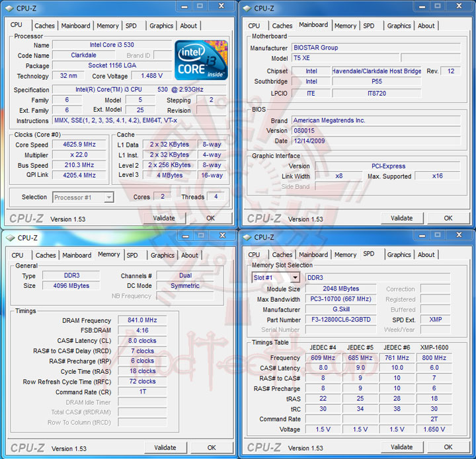Click the QPI Link value 4205.4 MHz

[79, 175]
